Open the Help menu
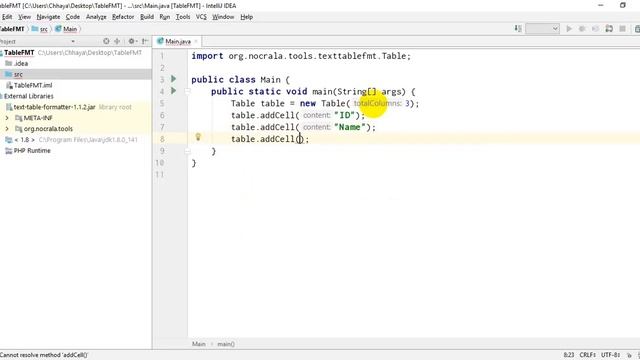 click(x=247, y=17)
